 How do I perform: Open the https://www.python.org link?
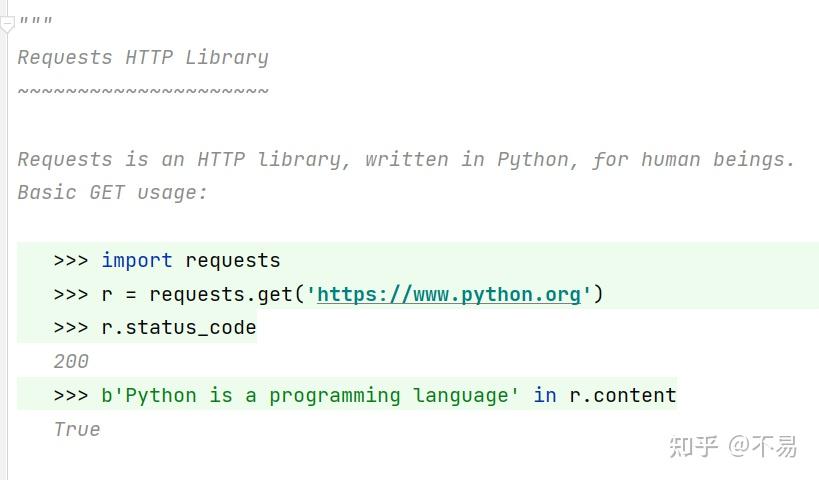(448, 294)
